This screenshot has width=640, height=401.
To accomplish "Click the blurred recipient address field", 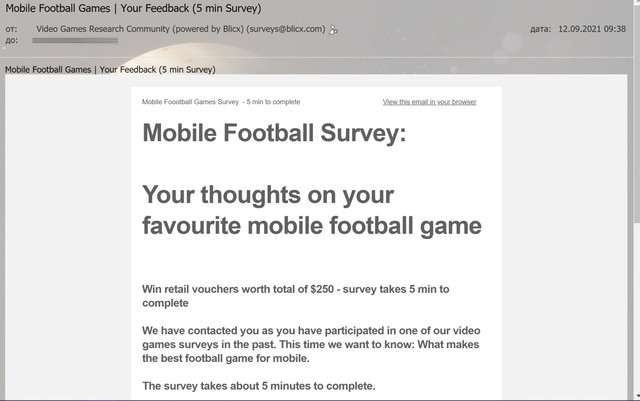I will [75, 40].
